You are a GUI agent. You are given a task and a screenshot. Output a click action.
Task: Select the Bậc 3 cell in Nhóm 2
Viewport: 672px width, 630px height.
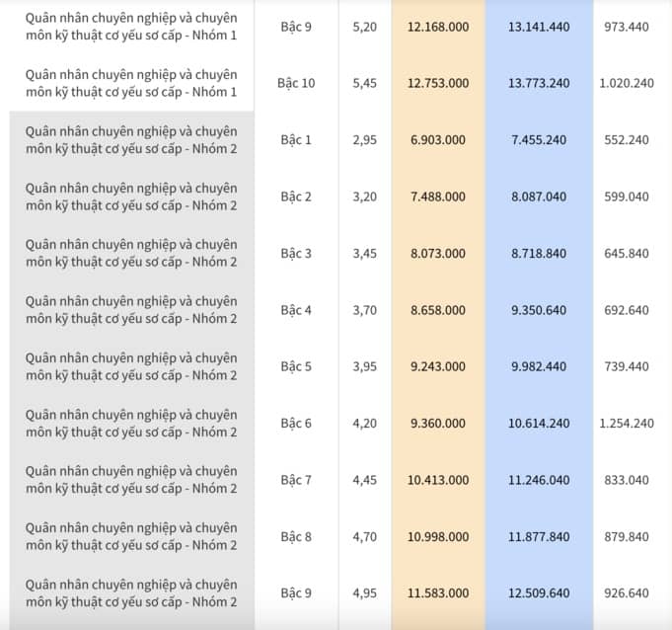pos(296,254)
